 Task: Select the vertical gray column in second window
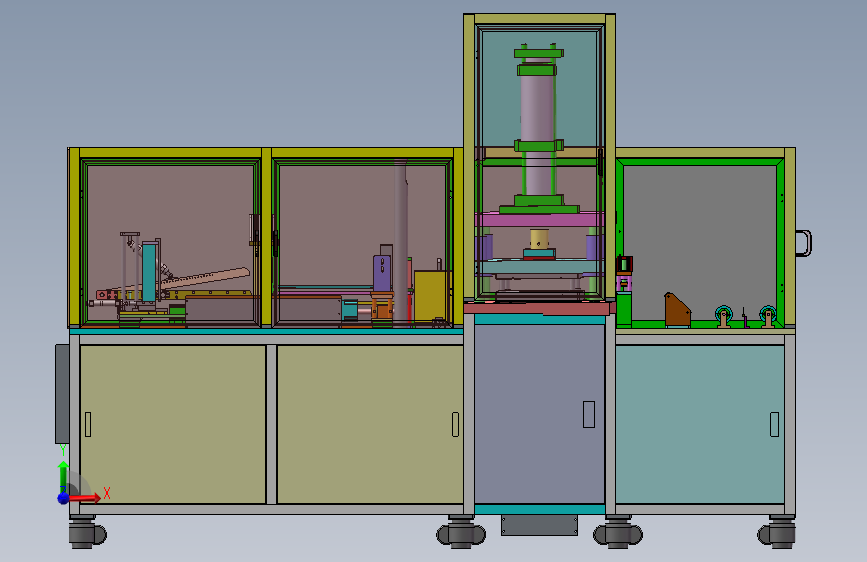pyautogui.click(x=401, y=242)
